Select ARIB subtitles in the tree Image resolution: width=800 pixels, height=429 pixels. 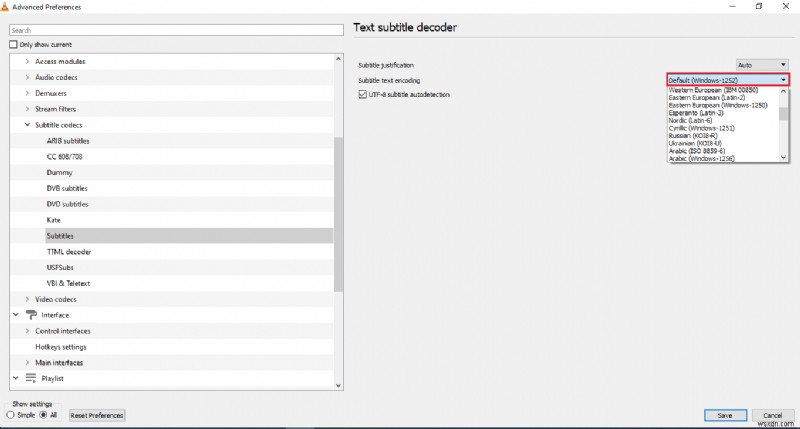coord(68,140)
